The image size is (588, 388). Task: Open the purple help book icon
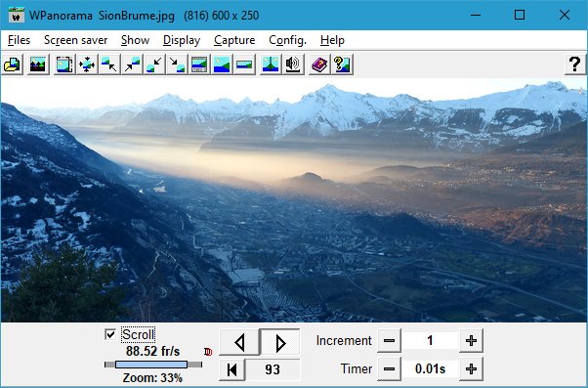pos(319,65)
